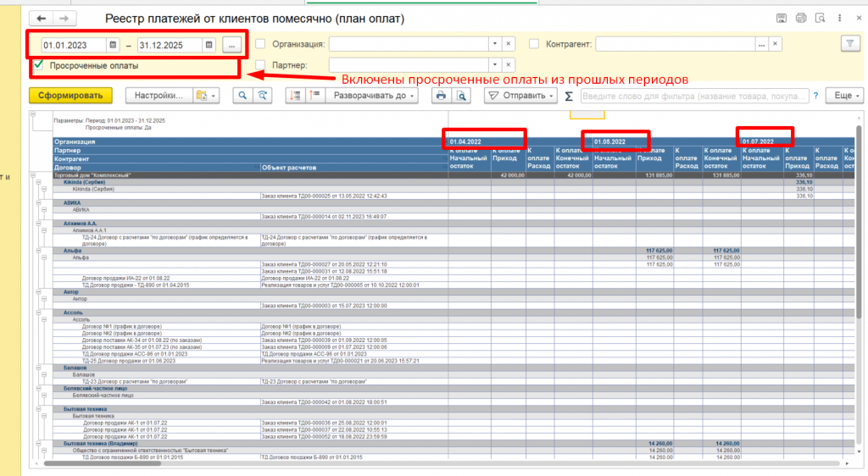868x476 pixels.
Task: Open the Отправить menu
Action: (518, 96)
